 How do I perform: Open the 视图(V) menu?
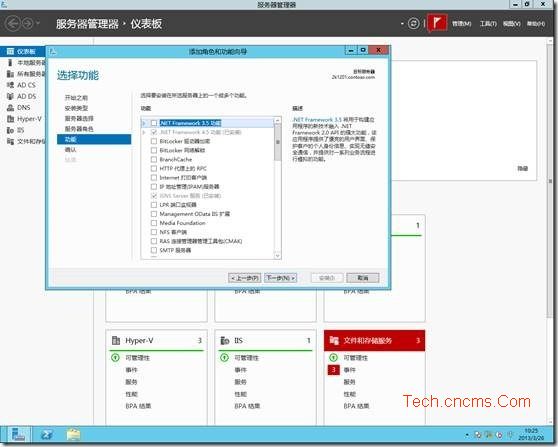[512, 23]
